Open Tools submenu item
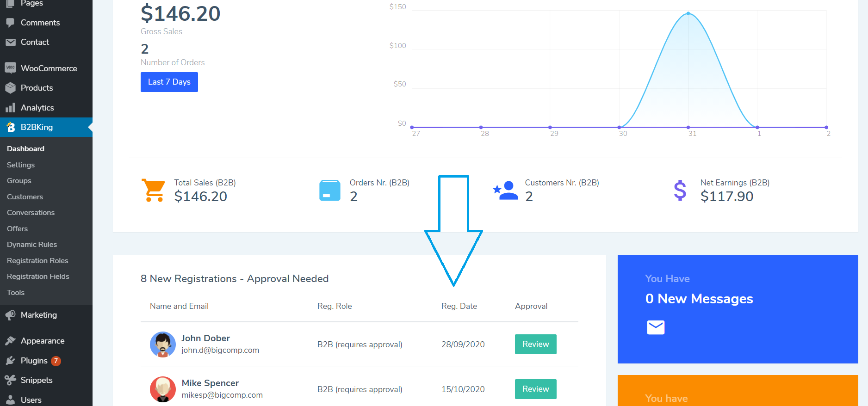The width and height of the screenshot is (868, 406). 16,293
